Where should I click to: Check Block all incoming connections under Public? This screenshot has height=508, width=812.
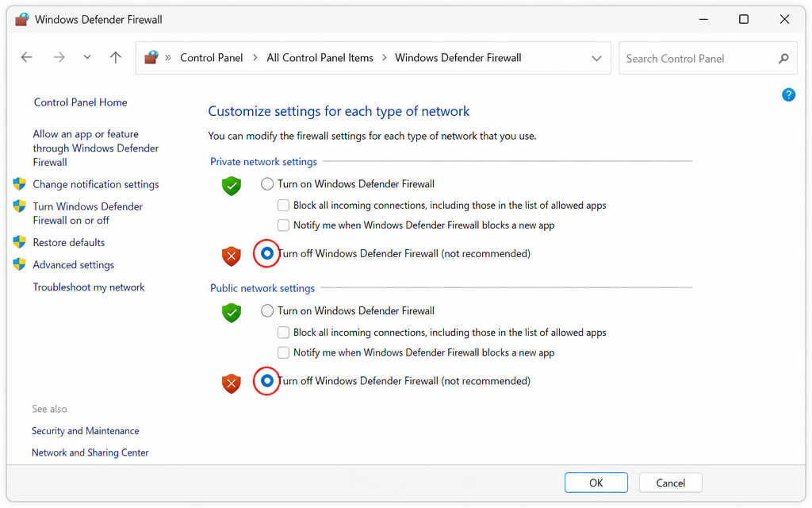point(283,333)
